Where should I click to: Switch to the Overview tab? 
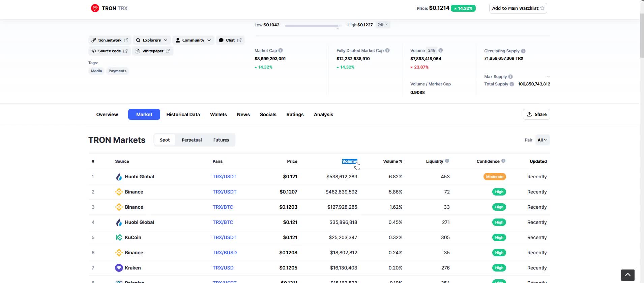click(107, 114)
